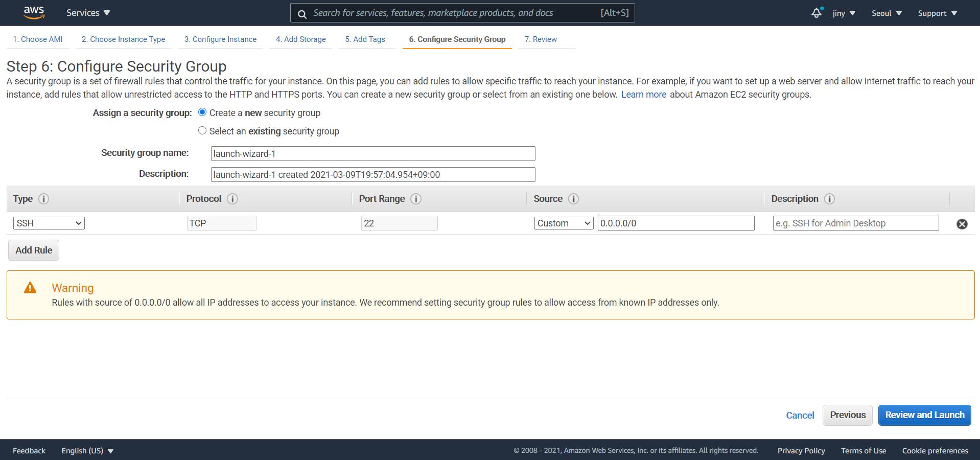This screenshot has width=980, height=460.
Task: Follow the Learn more link
Action: [x=643, y=95]
